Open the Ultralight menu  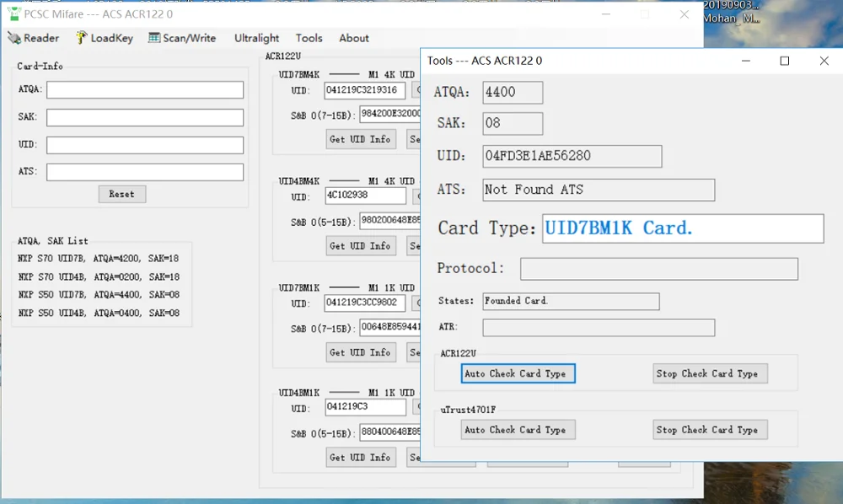click(256, 38)
